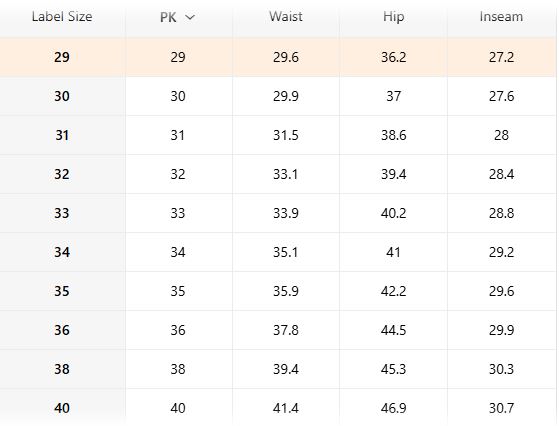The height and width of the screenshot is (426, 559).
Task: Click inseam value 28.8 cell
Action: tap(502, 213)
